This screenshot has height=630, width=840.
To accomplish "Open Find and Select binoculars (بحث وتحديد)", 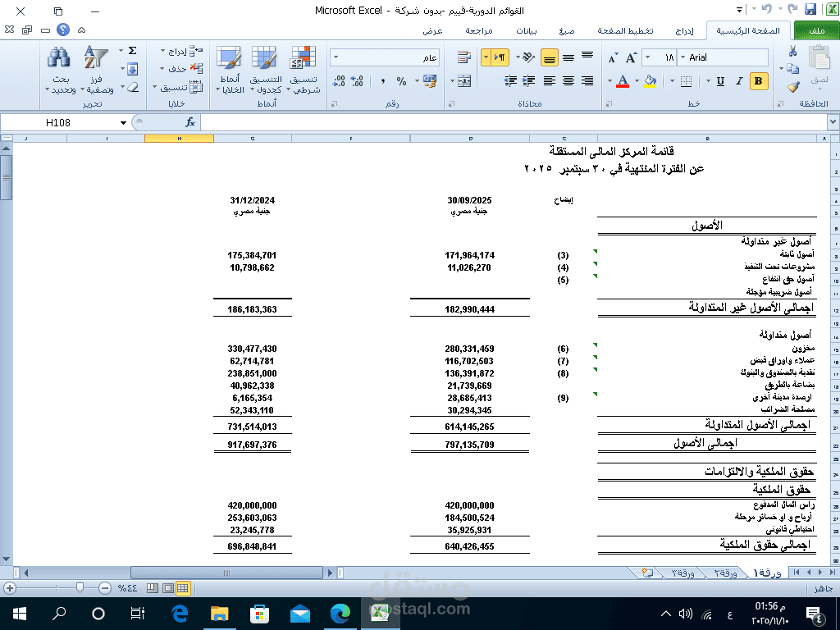I will [60, 70].
